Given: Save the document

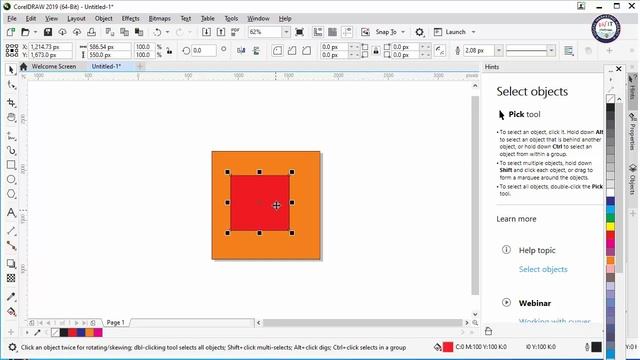Looking at the screenshot, I should tap(48, 32).
